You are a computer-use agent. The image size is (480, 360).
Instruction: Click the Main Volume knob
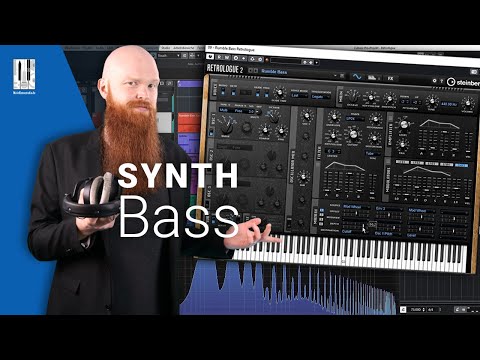pos(468,103)
